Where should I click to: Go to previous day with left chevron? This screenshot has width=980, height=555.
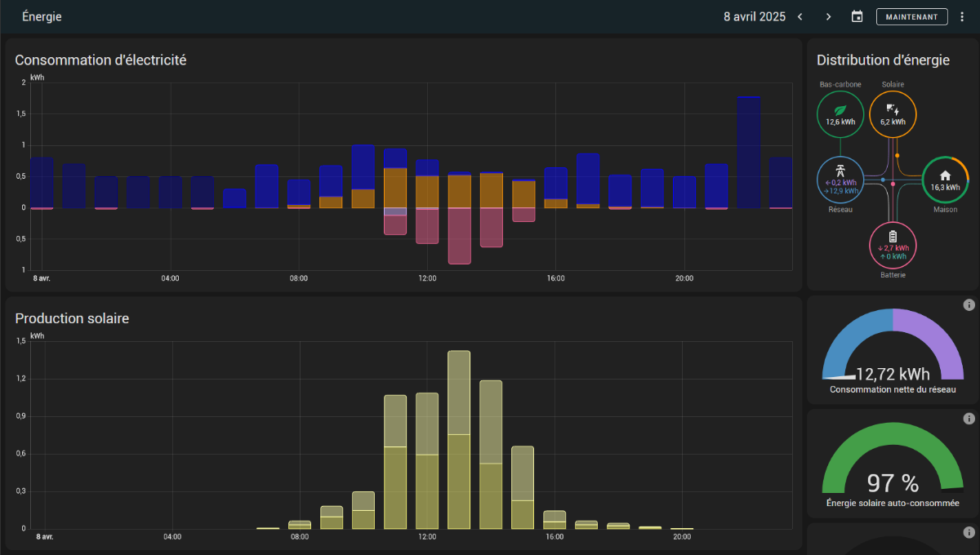pyautogui.click(x=800, y=16)
